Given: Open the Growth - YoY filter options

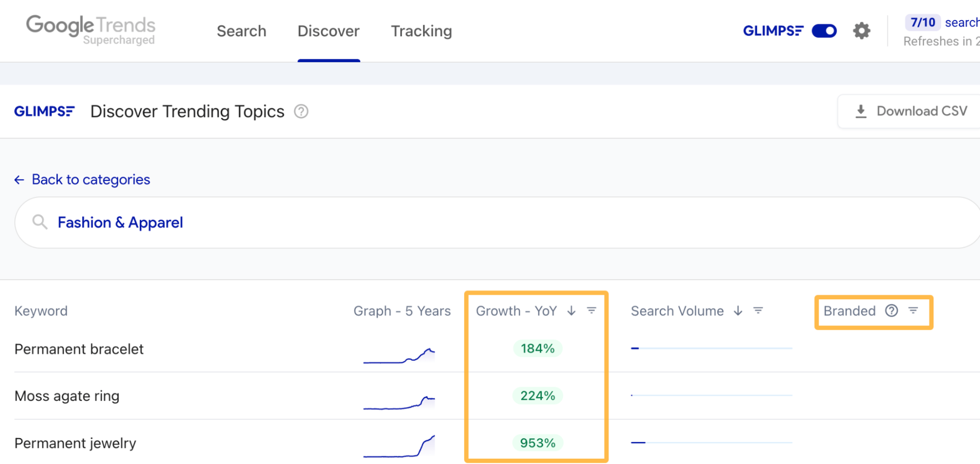Looking at the screenshot, I should coord(592,311).
